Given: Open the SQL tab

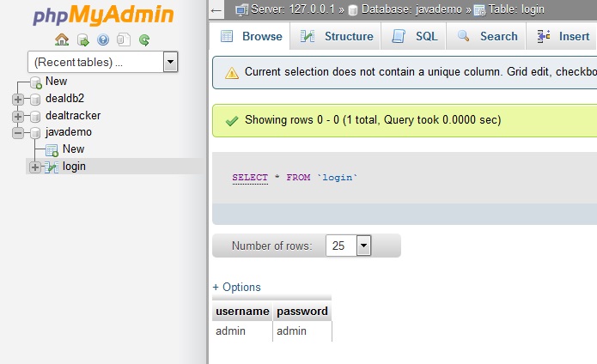Looking at the screenshot, I should point(416,36).
